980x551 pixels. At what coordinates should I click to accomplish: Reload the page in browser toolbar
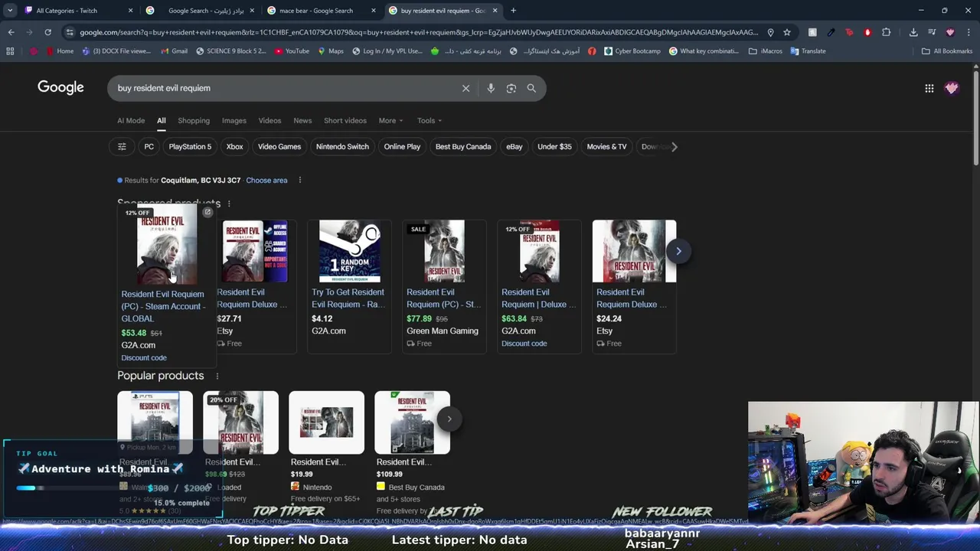47,32
